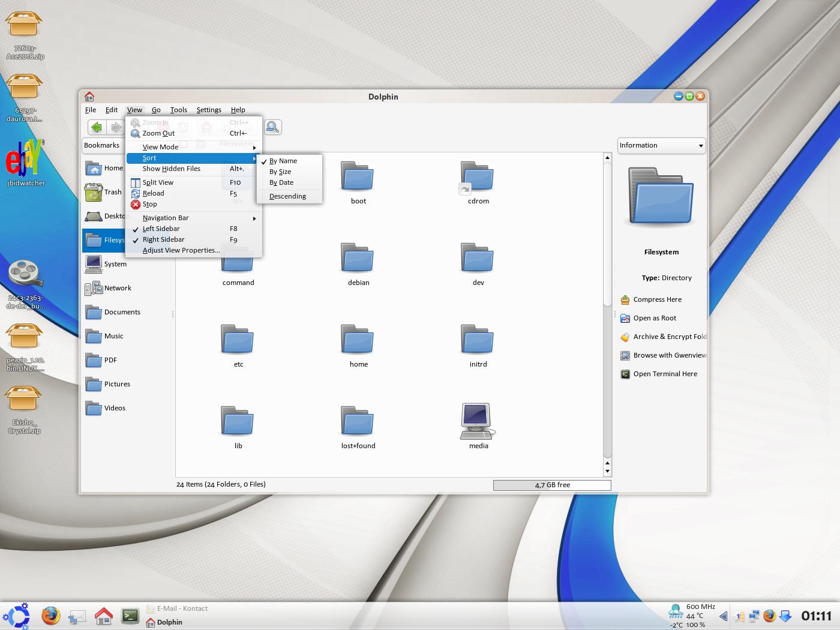This screenshot has height=630, width=840.
Task: Expand hidden system tray icons arrow
Action: (x=723, y=616)
